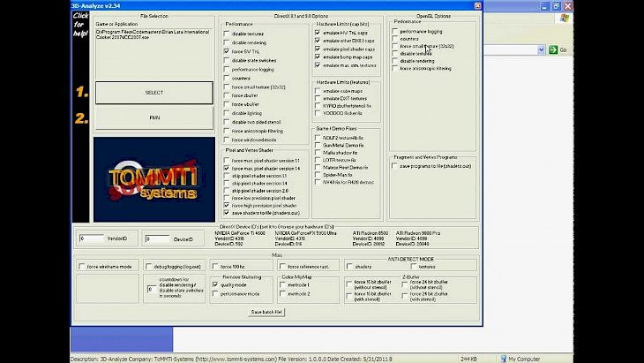644x363 pixels.
Task: Uncheck 'save shaders to file (shaders.out)'
Action: pyautogui.click(x=227, y=213)
